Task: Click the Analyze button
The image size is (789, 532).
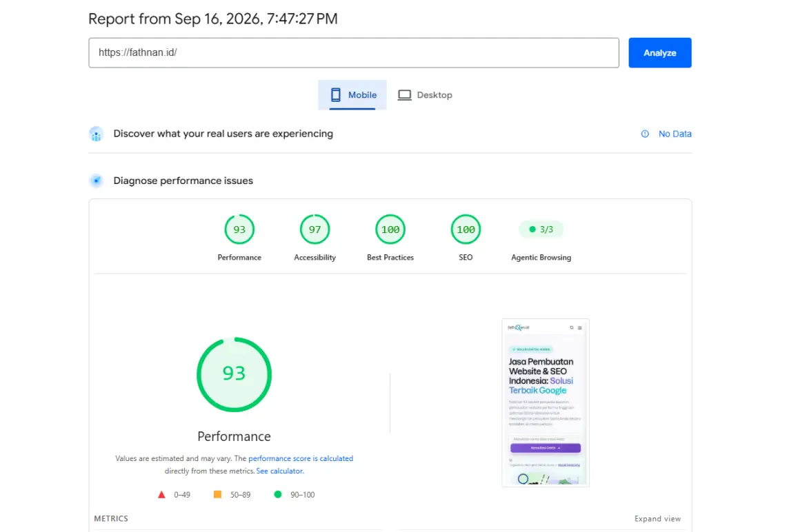Action: [x=659, y=53]
